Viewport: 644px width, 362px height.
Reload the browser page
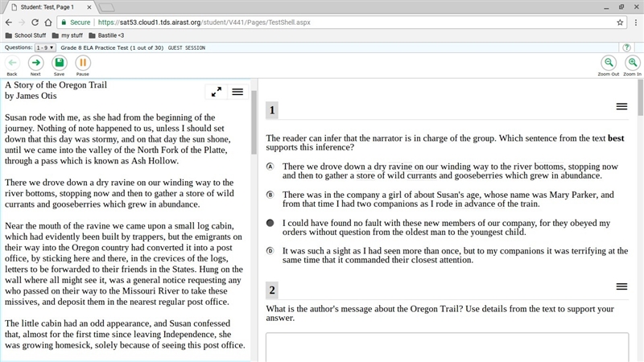[x=35, y=23]
